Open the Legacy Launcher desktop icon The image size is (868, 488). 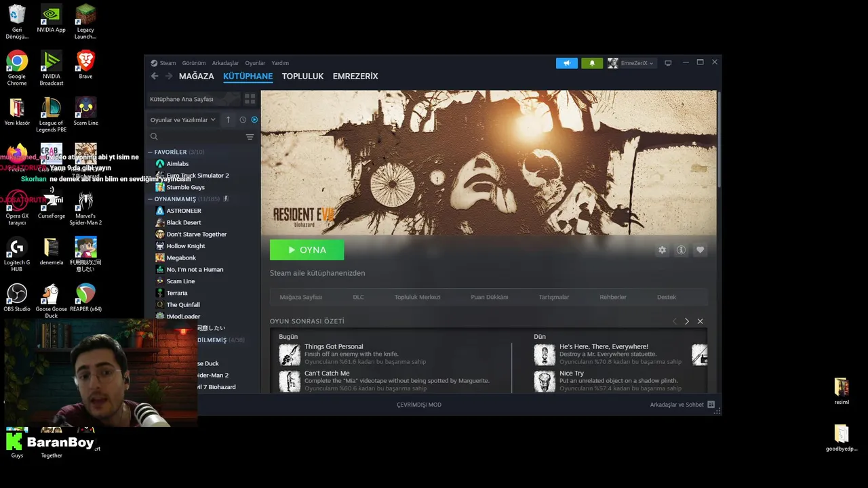tap(85, 22)
